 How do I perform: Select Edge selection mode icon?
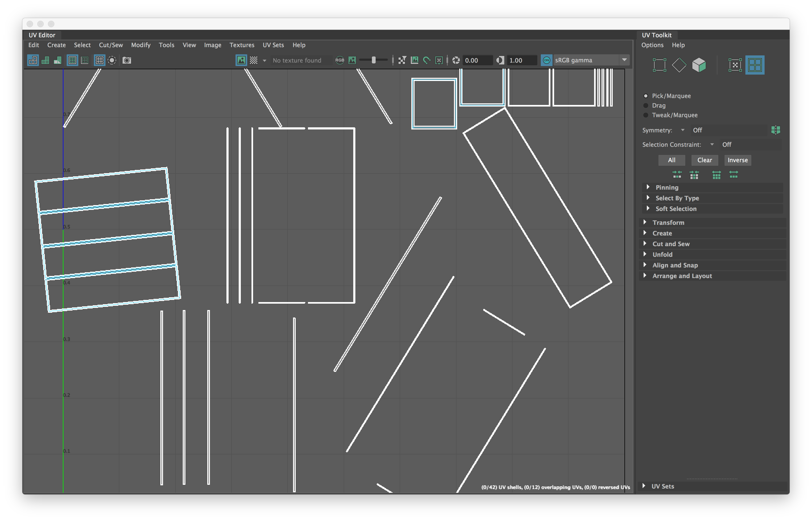679,65
